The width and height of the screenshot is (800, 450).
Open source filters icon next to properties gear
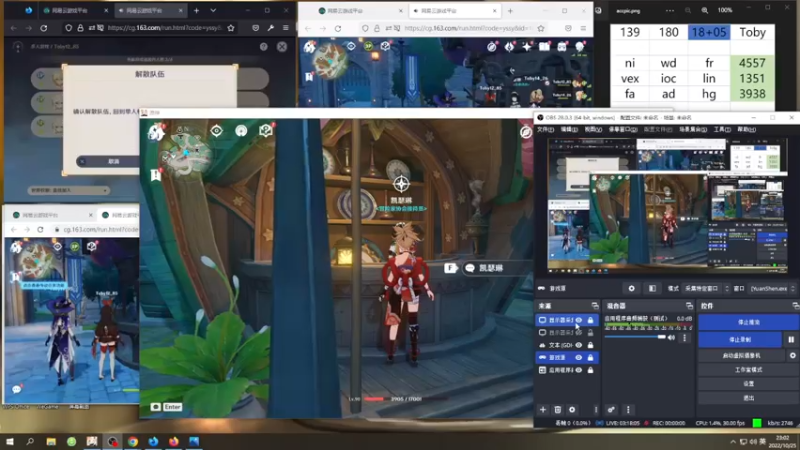(x=652, y=288)
